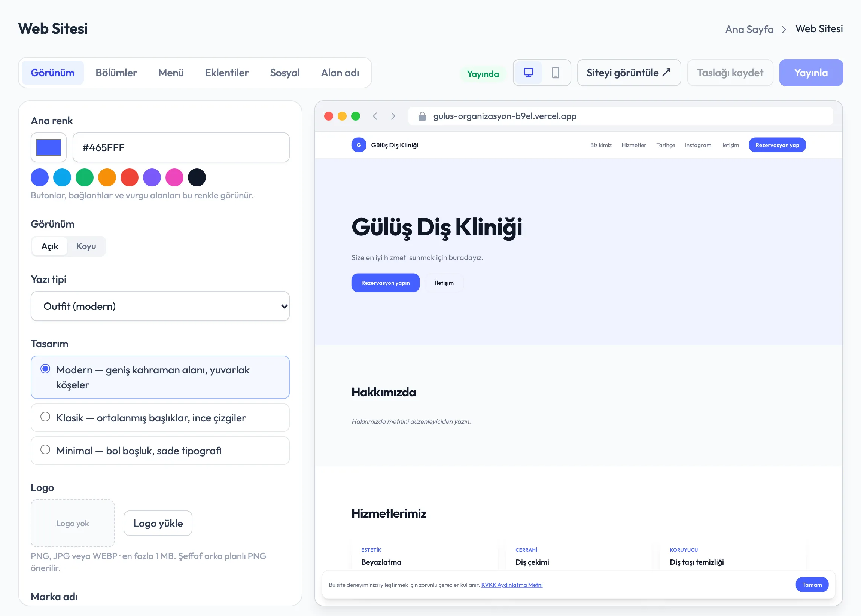Click the #465FFF hex color field

181,147
